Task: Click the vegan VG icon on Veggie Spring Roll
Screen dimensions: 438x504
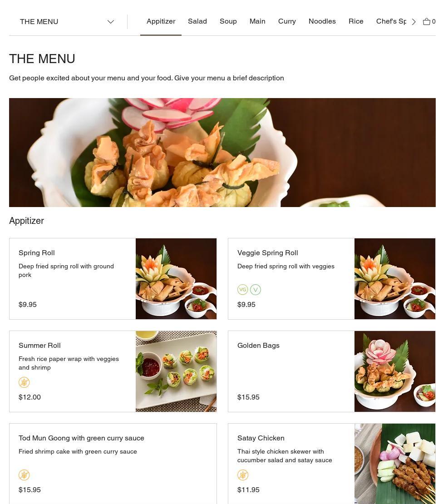Action: pos(243,290)
